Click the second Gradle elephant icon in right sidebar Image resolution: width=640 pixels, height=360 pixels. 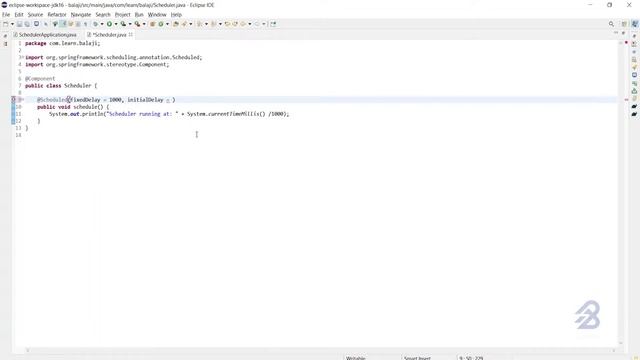pyautogui.click(x=634, y=114)
